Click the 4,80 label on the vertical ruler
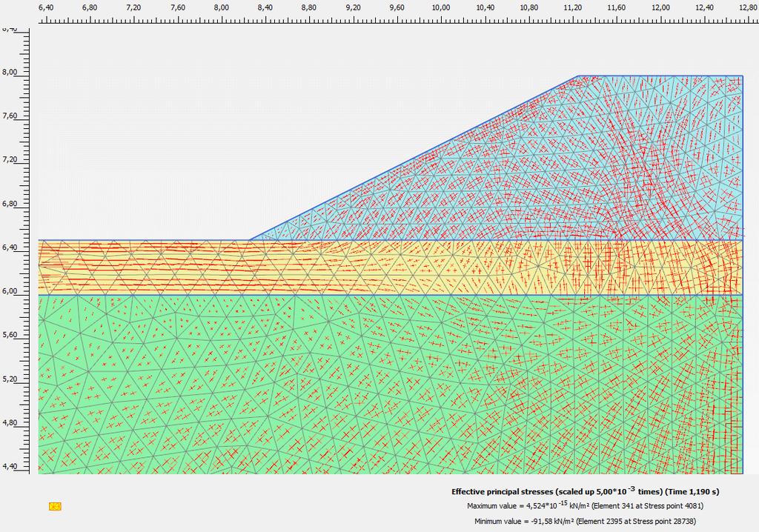Image resolution: width=759 pixels, height=532 pixels. [x=10, y=422]
